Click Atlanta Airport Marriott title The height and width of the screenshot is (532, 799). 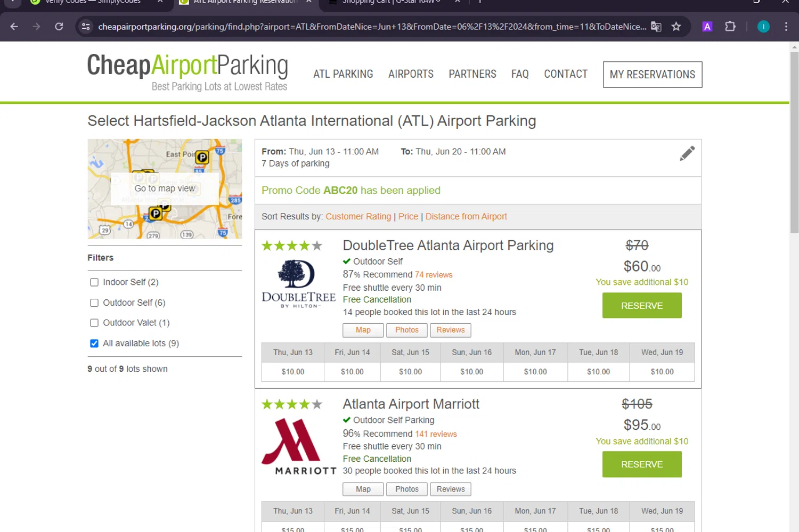point(411,404)
